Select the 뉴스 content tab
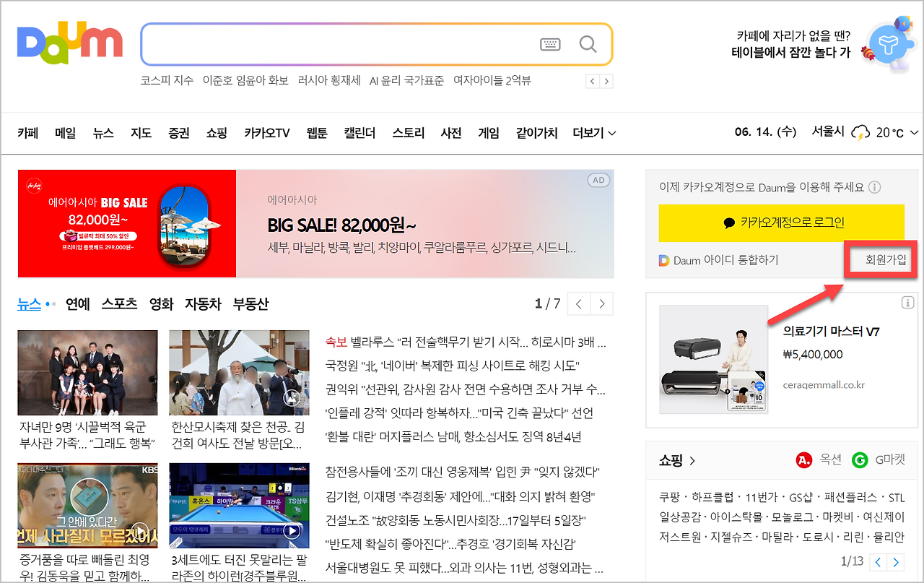The width and height of the screenshot is (924, 583). (x=30, y=304)
